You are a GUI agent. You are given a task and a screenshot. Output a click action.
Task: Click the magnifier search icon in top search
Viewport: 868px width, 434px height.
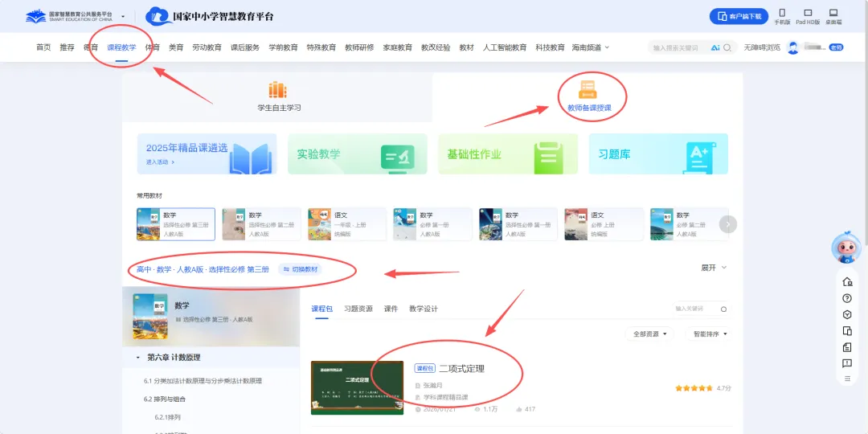(727, 47)
